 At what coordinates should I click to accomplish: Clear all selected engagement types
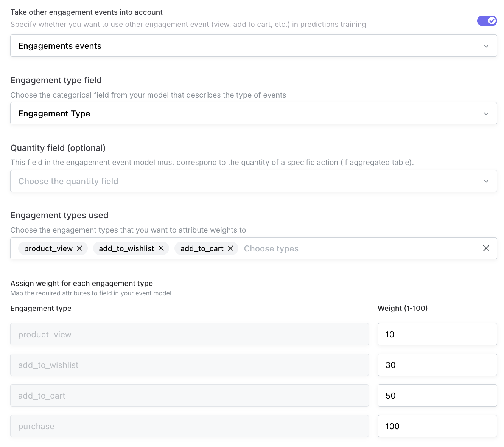coord(486,248)
